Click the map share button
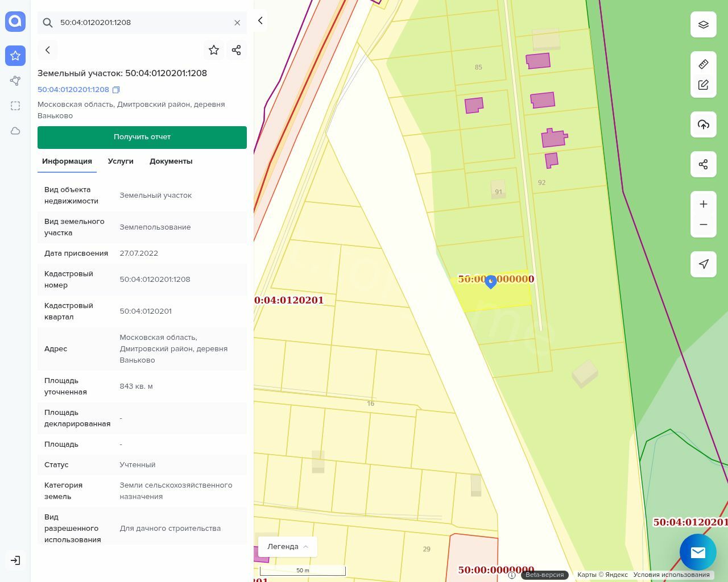Image resolution: width=728 pixels, height=582 pixels. [x=703, y=165]
